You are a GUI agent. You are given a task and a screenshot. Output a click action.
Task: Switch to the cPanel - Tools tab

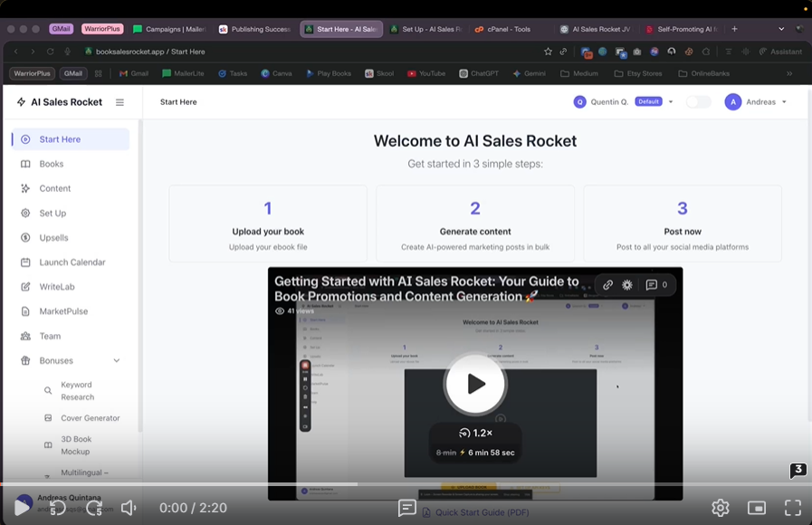pyautogui.click(x=508, y=29)
